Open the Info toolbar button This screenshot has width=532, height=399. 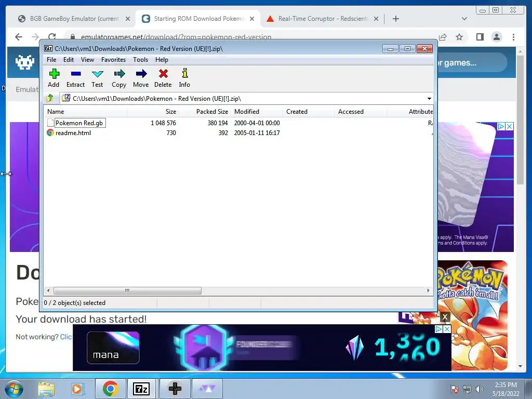tap(184, 78)
